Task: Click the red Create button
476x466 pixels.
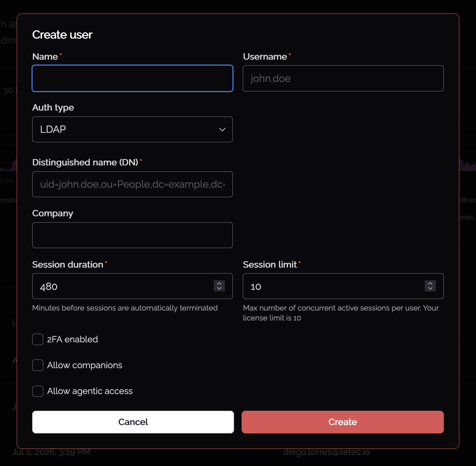Action: click(x=342, y=422)
